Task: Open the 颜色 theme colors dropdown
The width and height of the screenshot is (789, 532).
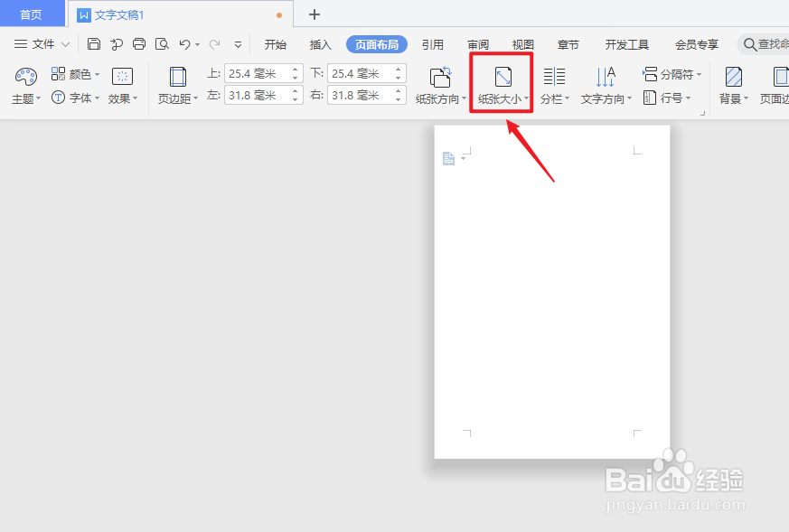Action: [x=75, y=74]
